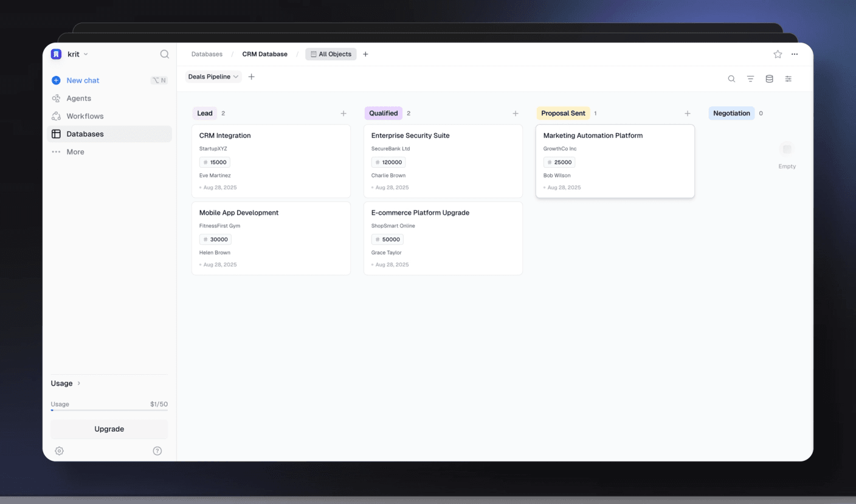Open the top-right three dots menu
The image size is (856, 504).
[795, 54]
